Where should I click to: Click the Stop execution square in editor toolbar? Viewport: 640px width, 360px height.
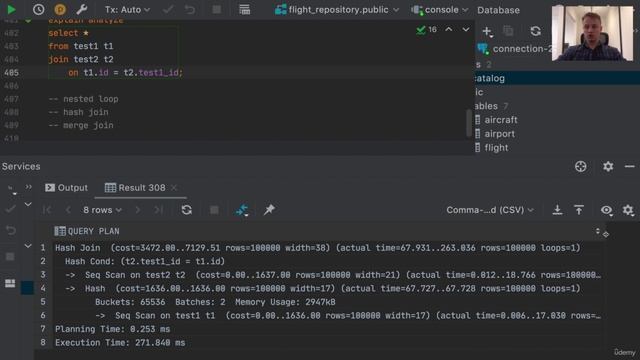tap(216, 9)
